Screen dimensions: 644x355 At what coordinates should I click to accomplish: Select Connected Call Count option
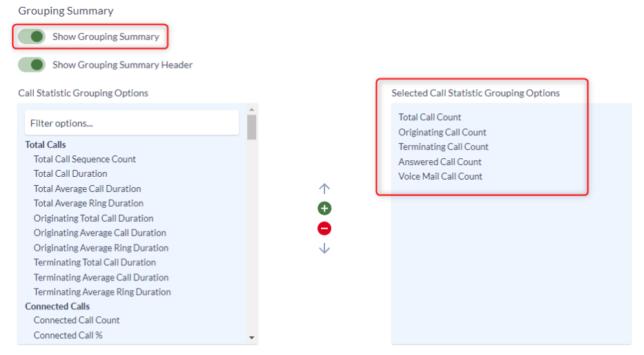click(77, 320)
